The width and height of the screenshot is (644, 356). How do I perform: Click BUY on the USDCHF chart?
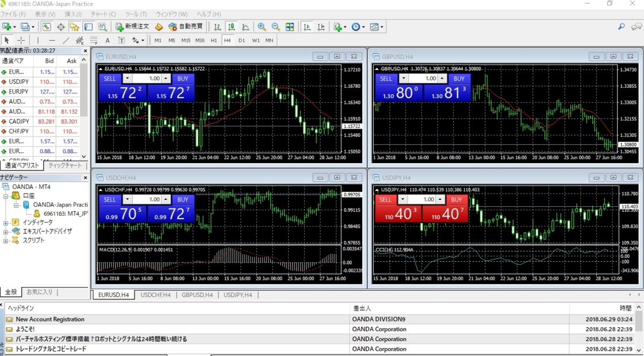tap(183, 200)
